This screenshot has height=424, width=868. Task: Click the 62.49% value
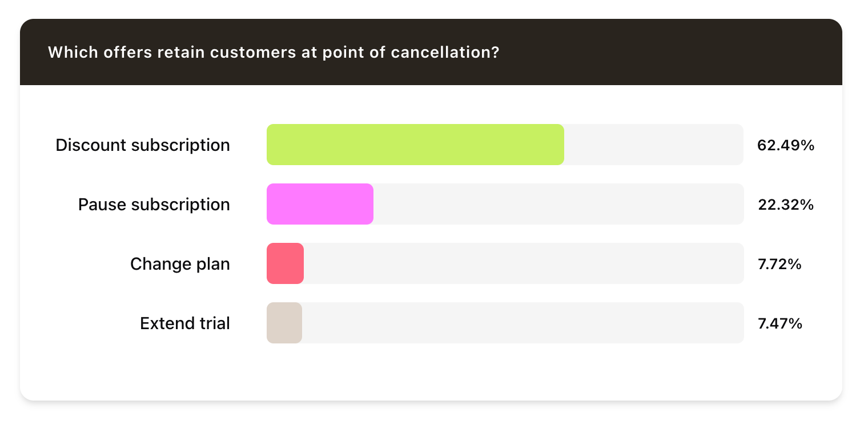pyautogui.click(x=785, y=145)
